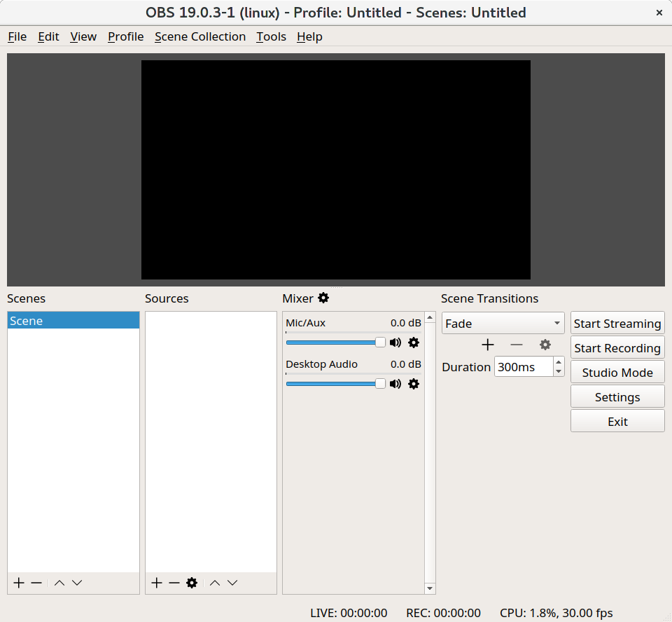Open Mic/Aux advanced audio properties gear
Image resolution: width=672 pixels, height=622 pixels.
[x=414, y=343]
